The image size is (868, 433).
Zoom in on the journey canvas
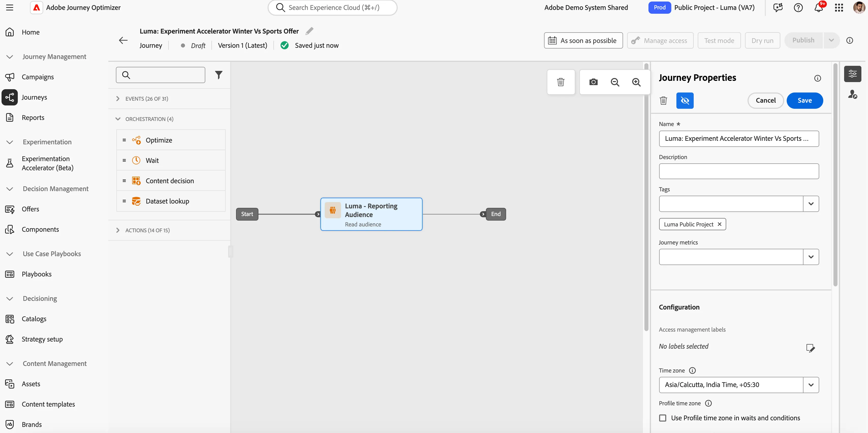(x=636, y=82)
